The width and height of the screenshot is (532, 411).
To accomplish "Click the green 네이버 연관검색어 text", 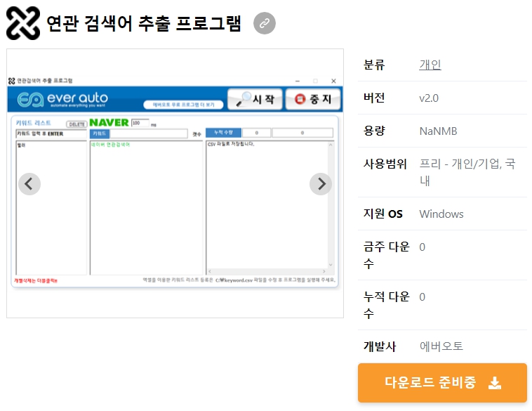I will (110, 145).
